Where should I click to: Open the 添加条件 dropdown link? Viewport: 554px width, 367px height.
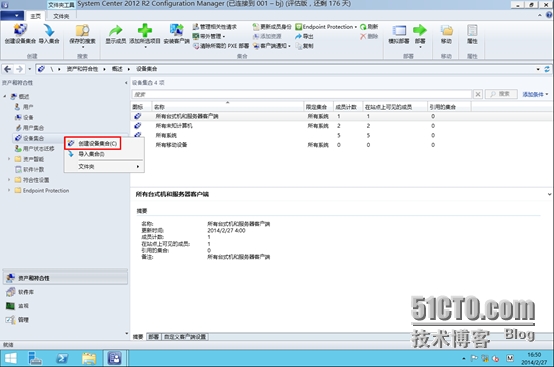point(535,94)
